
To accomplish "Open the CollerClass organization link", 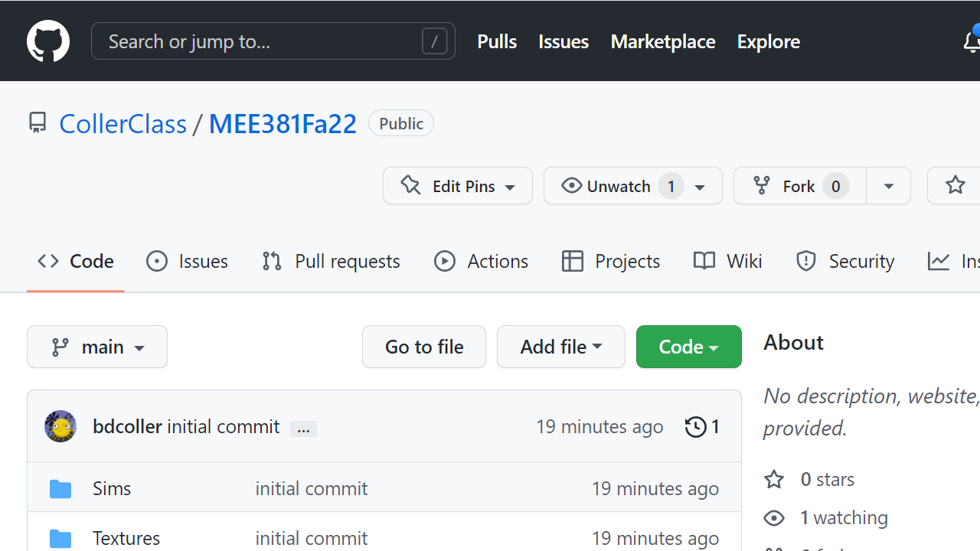I will click(122, 124).
